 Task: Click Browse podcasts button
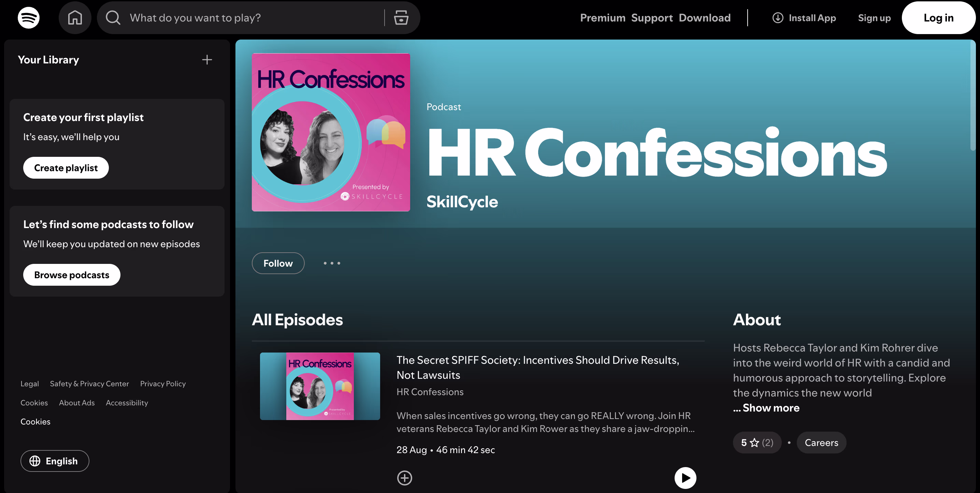tap(72, 274)
